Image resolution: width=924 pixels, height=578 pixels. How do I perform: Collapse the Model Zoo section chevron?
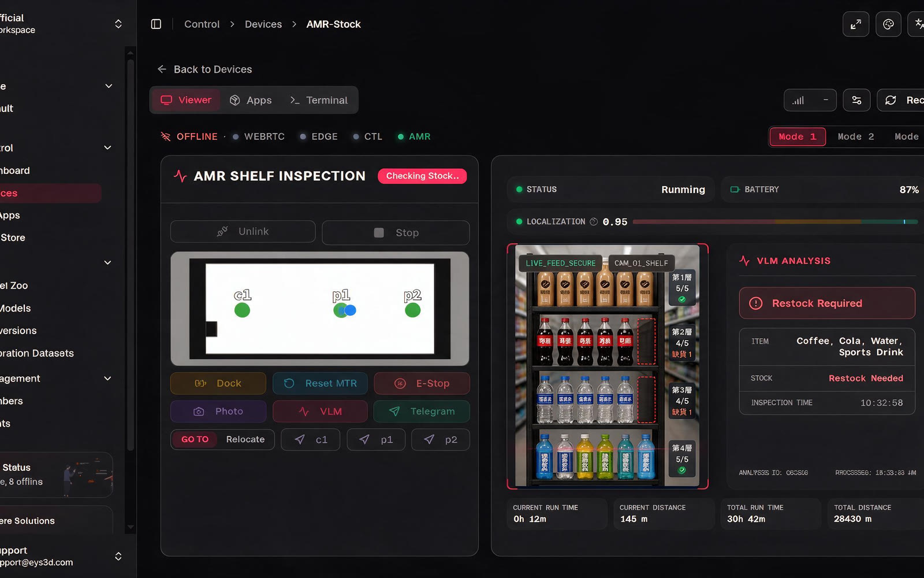[107, 262]
